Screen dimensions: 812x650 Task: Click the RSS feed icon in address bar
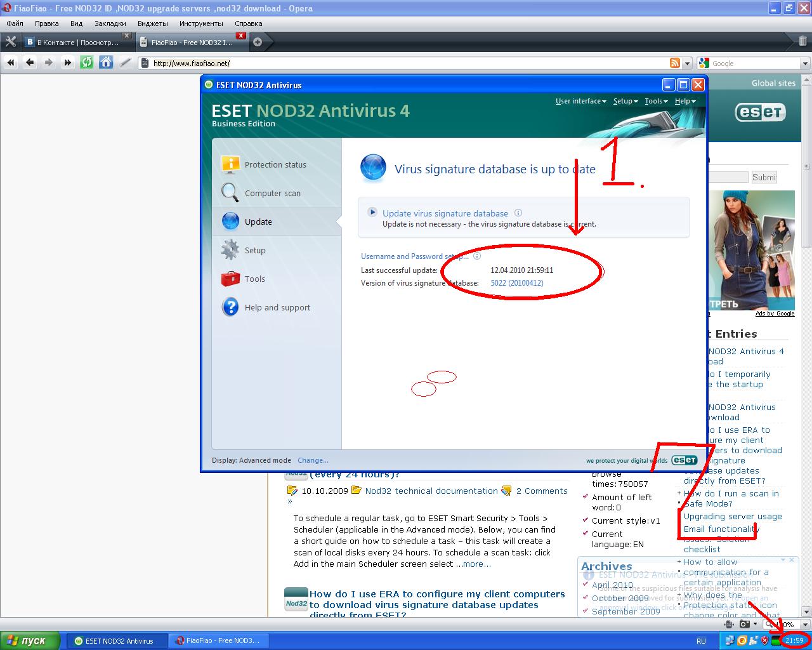coord(675,63)
